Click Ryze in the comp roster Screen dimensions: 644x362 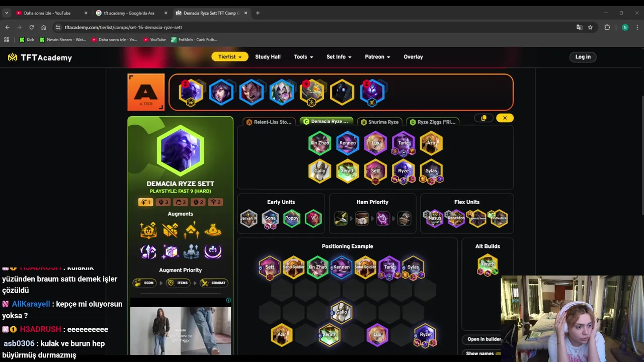404,171
